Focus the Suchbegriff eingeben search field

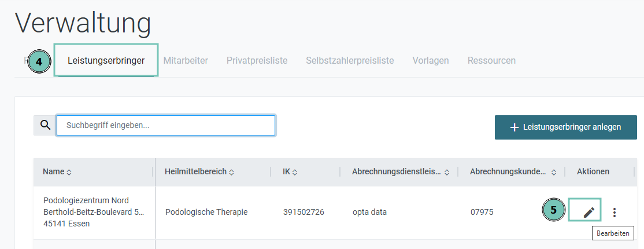[165, 125]
